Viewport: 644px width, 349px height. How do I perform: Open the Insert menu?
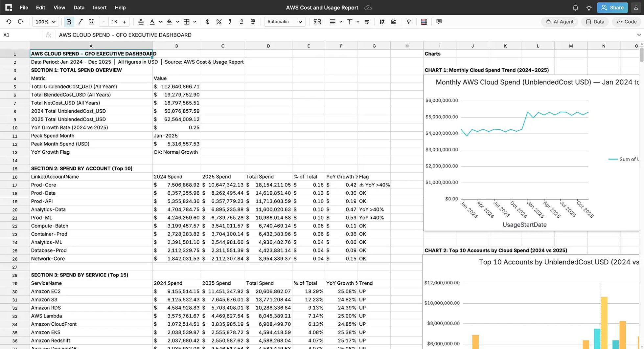[100, 8]
